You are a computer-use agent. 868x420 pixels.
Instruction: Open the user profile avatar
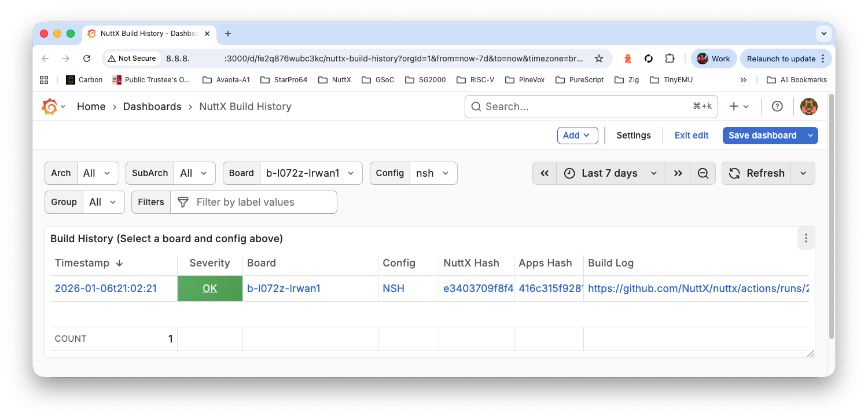coord(808,106)
